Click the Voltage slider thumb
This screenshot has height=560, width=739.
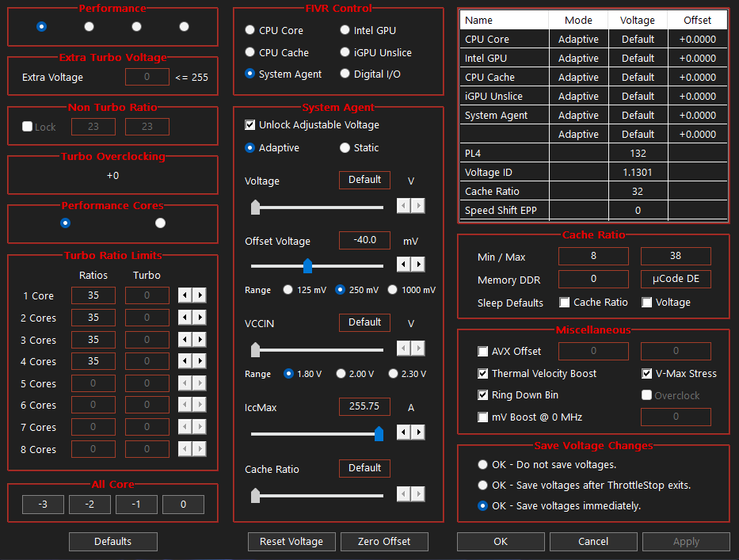point(256,207)
